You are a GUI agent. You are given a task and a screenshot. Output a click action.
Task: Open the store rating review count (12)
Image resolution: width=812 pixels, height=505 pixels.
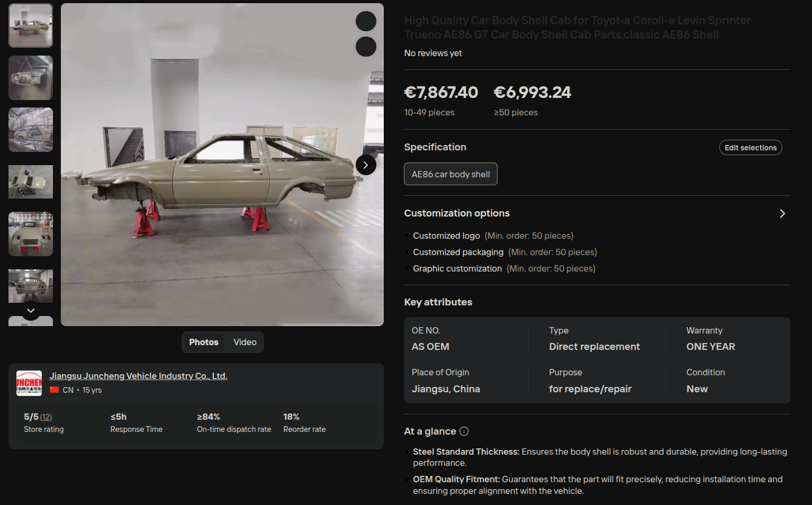[x=46, y=417]
